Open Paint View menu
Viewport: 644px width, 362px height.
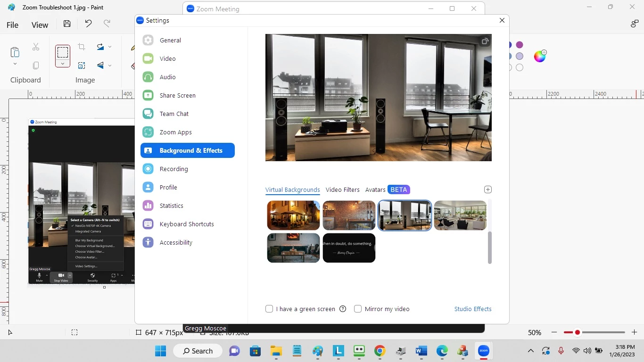(40, 25)
